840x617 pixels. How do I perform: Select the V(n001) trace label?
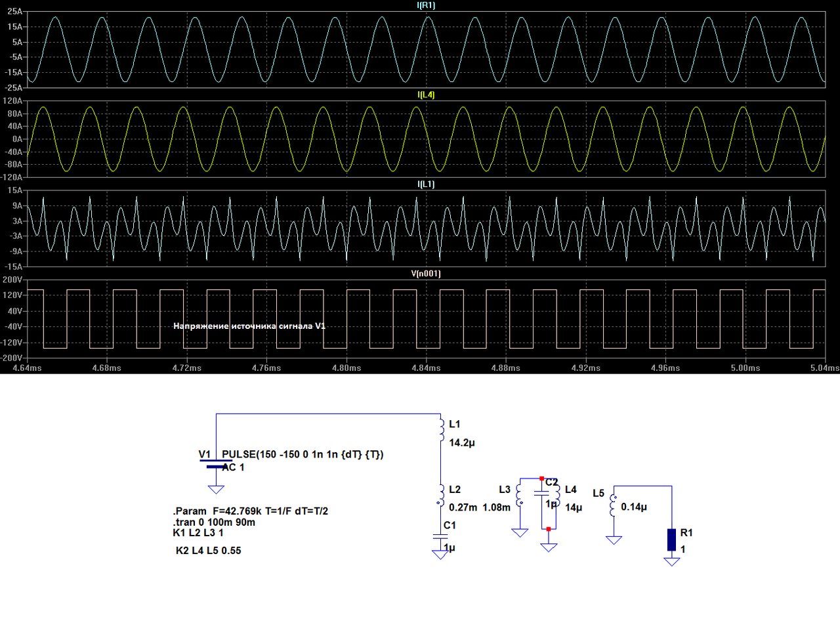point(427,274)
